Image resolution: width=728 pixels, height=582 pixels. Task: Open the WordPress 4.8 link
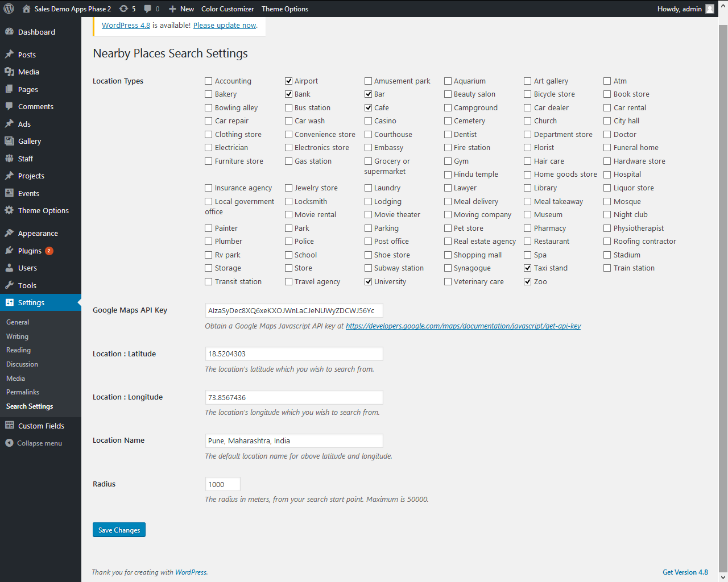126,25
